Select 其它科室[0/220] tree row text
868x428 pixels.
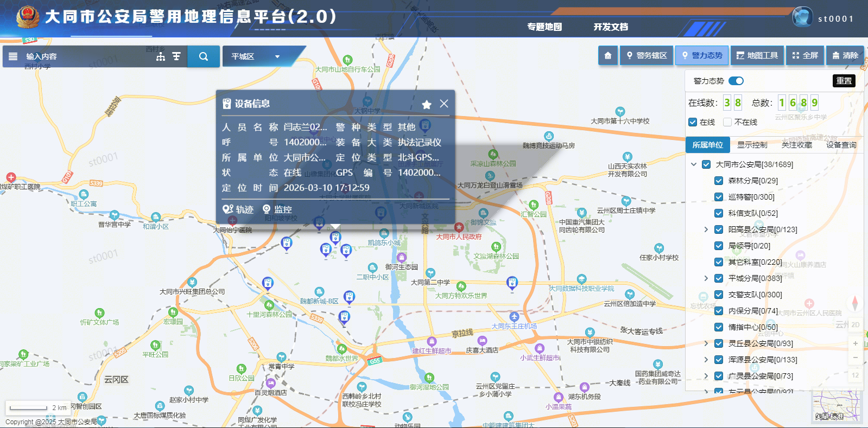click(755, 262)
